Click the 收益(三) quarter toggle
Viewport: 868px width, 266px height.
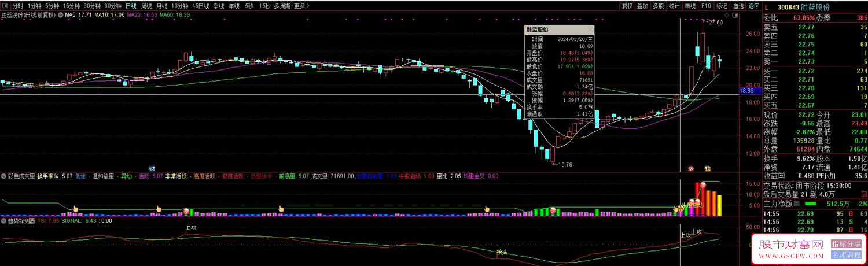(775, 176)
